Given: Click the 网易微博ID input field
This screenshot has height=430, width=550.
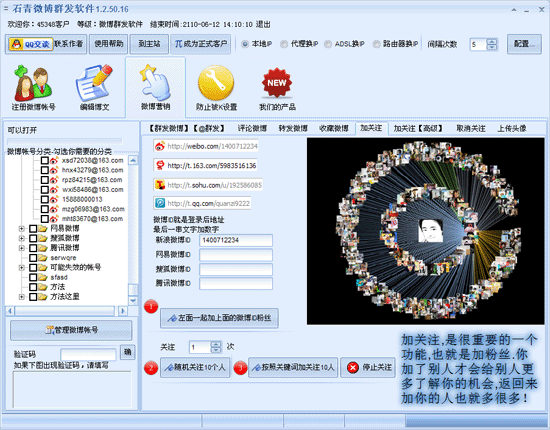Looking at the screenshot, I should [x=236, y=255].
